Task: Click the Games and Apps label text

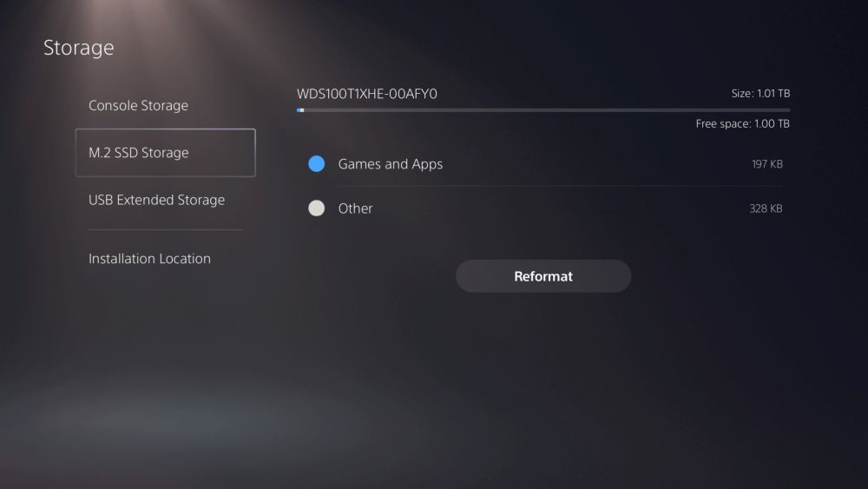Action: [391, 164]
